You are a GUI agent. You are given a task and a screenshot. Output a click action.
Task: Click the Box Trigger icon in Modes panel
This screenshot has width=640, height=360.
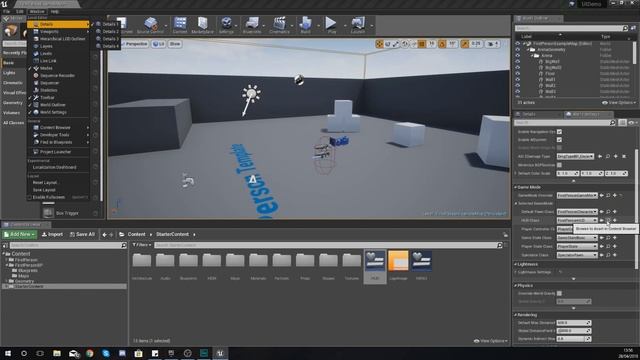point(48,213)
